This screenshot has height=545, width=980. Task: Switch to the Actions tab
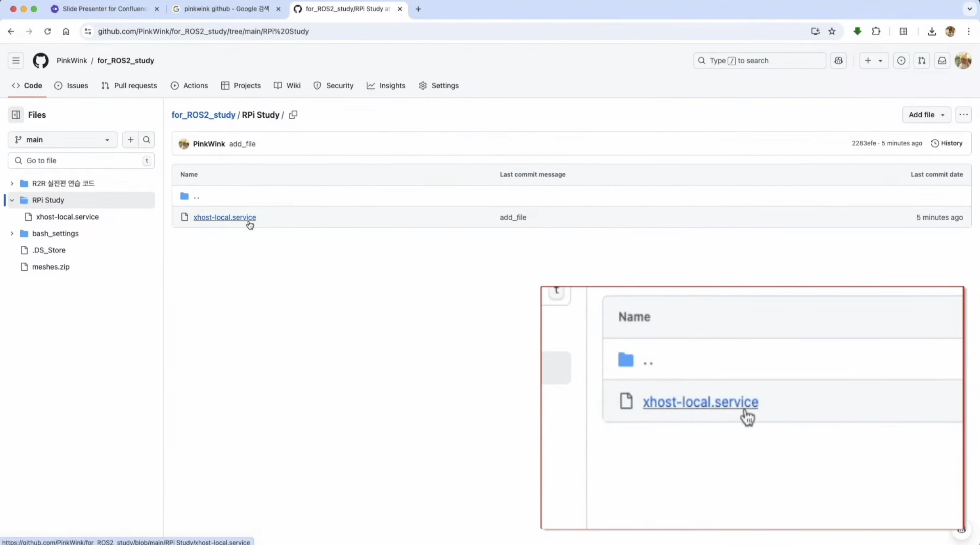coord(189,86)
